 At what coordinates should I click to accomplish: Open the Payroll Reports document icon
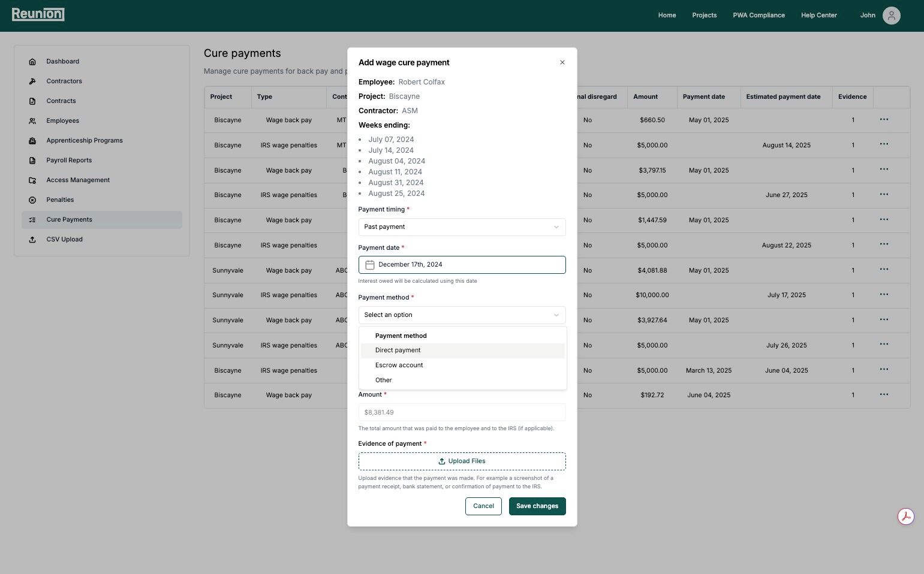(x=33, y=160)
